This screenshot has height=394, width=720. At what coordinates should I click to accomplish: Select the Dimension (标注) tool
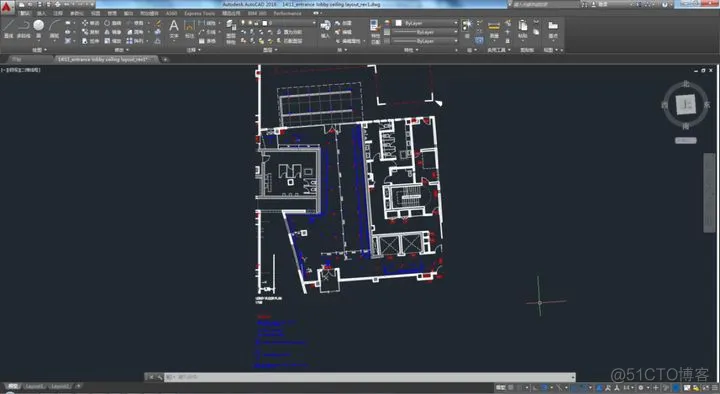[189, 28]
